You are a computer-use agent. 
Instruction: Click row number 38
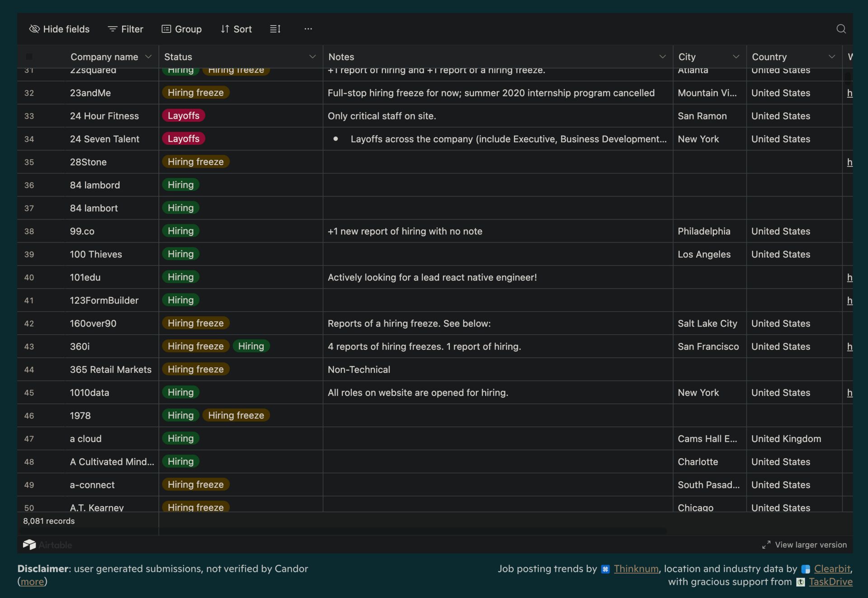coord(29,231)
